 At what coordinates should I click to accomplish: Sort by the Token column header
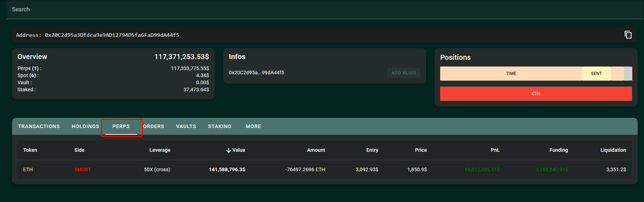pos(31,150)
